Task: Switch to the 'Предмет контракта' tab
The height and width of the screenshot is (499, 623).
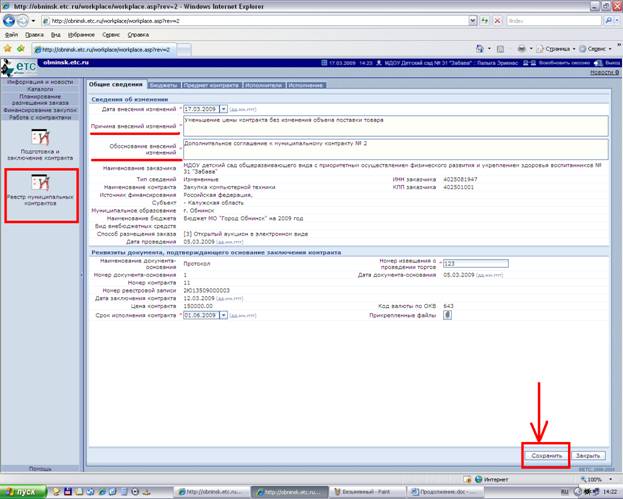Action: (211, 85)
